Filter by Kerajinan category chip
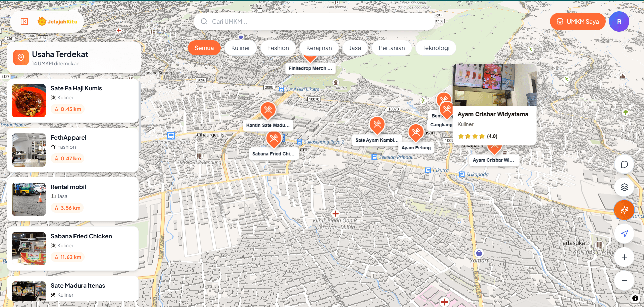The height and width of the screenshot is (307, 644). (x=319, y=48)
